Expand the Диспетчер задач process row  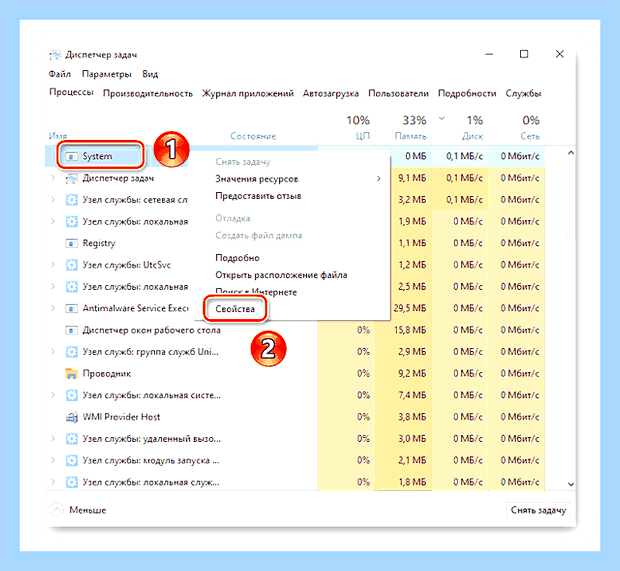point(53,178)
